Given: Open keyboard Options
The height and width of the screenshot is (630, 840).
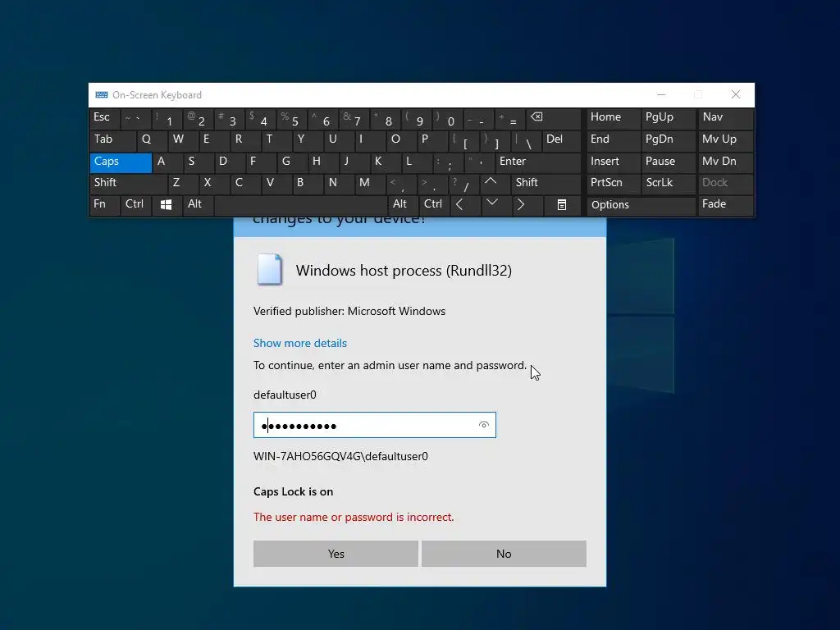Looking at the screenshot, I should click(641, 205).
